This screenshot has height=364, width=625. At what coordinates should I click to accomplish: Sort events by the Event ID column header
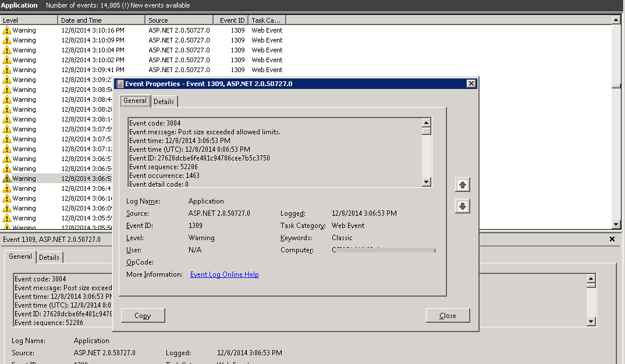(x=230, y=19)
